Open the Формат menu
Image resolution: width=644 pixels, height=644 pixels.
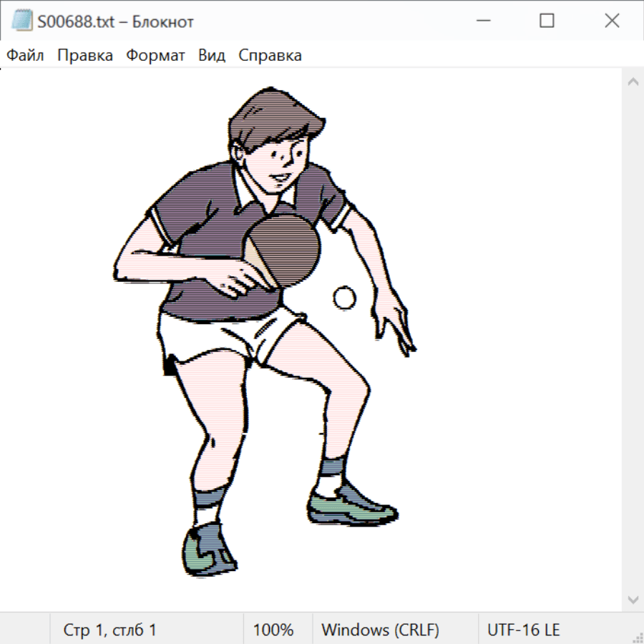click(155, 56)
